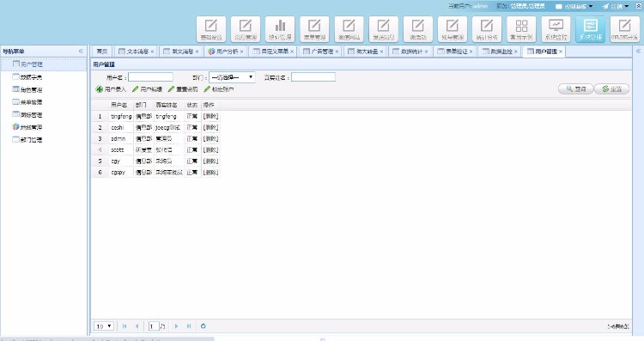Image resolution: width=644 pixels, height=341 pixels.
Task: Go to next page in pagination
Action: [x=176, y=326]
